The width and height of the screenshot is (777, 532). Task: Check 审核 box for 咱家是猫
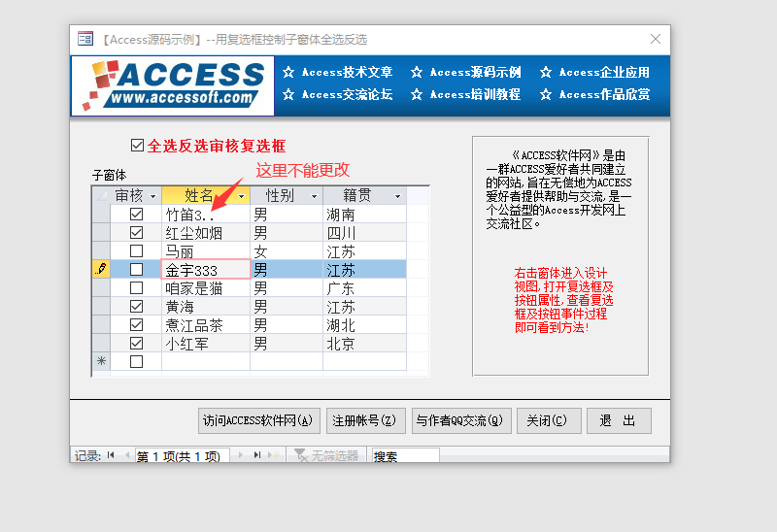coord(136,287)
